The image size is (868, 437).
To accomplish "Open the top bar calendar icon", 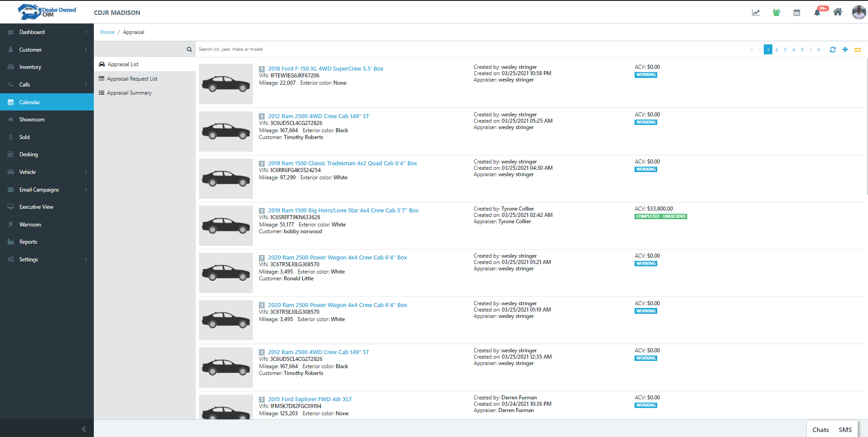I will [796, 13].
